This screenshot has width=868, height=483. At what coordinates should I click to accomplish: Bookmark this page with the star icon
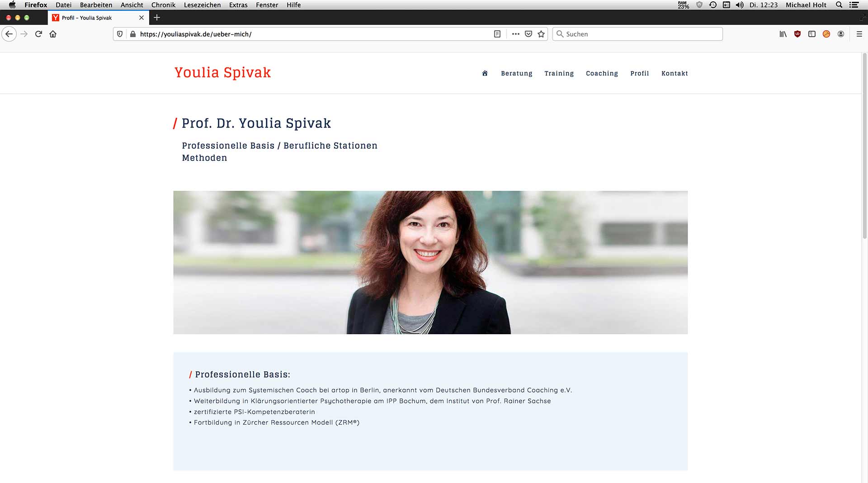point(541,34)
